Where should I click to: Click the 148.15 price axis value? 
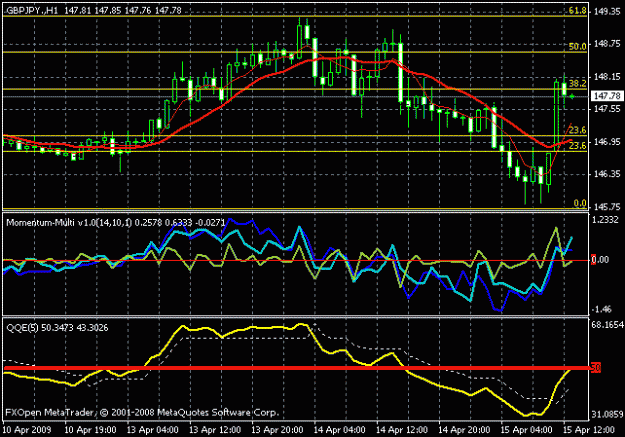(607, 77)
